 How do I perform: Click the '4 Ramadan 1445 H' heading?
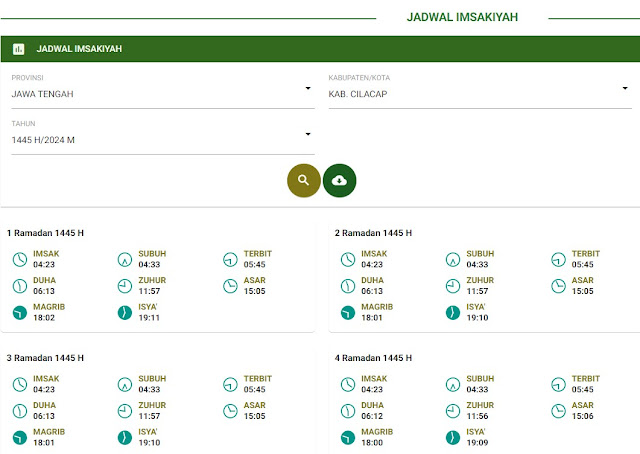pos(373,358)
